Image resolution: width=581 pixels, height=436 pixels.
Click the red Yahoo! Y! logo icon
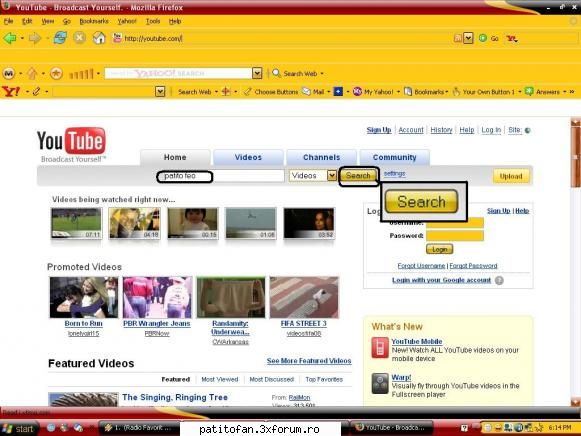click(11, 91)
